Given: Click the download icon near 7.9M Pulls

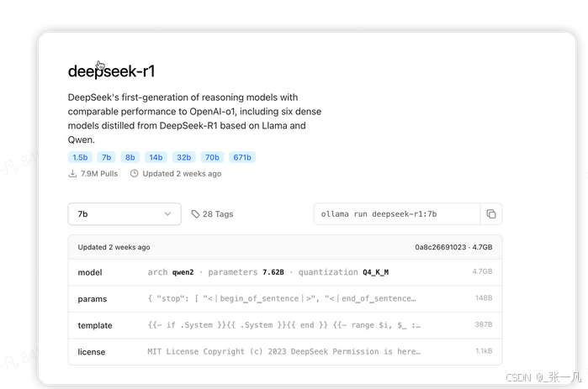Looking at the screenshot, I should [x=72, y=174].
